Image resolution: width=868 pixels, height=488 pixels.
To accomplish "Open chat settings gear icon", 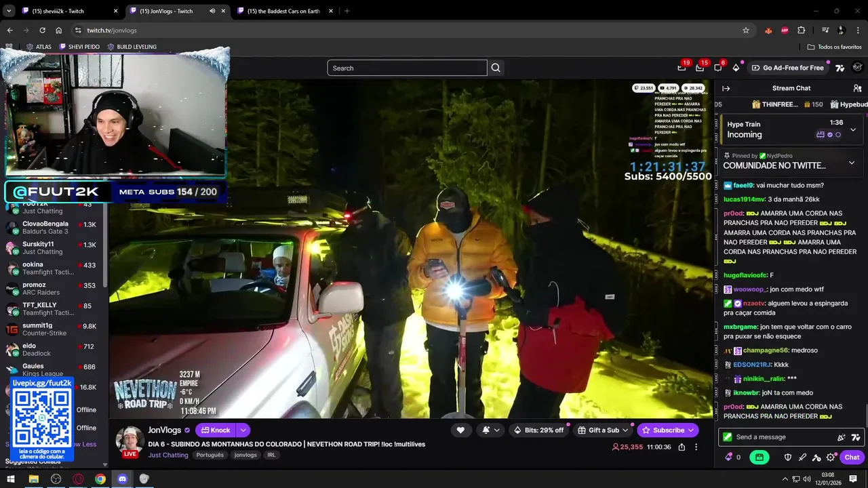I will pyautogui.click(x=831, y=457).
